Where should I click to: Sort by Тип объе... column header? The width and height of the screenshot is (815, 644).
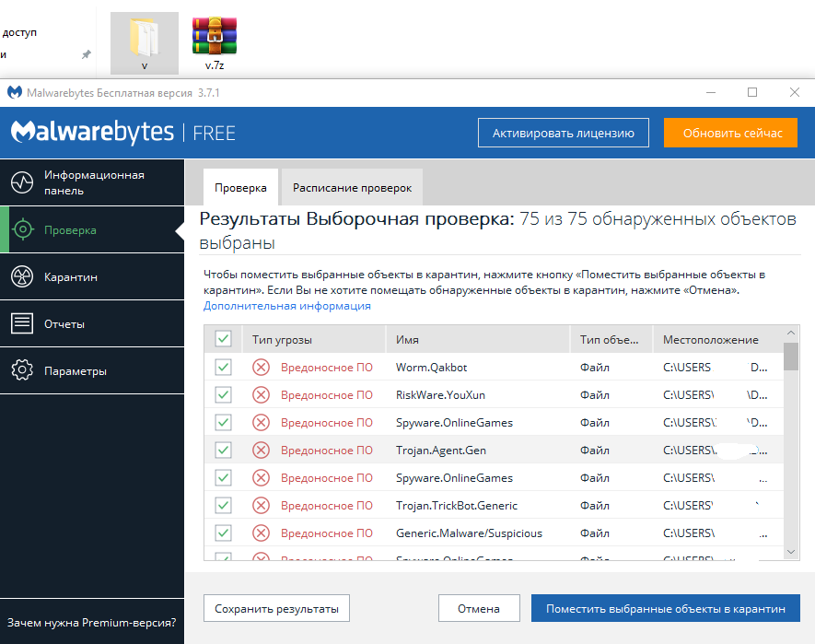tap(611, 339)
